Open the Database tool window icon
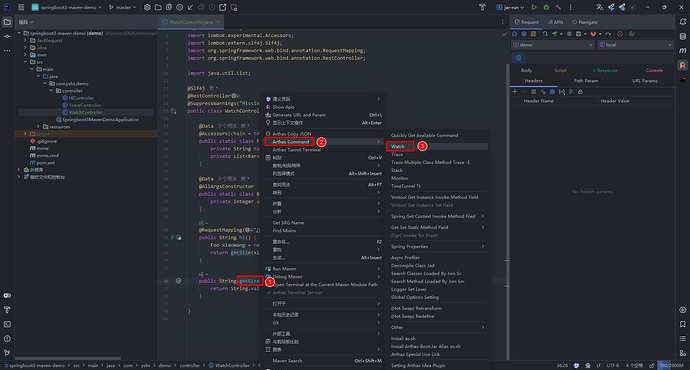The width and height of the screenshot is (690, 370). (x=683, y=37)
